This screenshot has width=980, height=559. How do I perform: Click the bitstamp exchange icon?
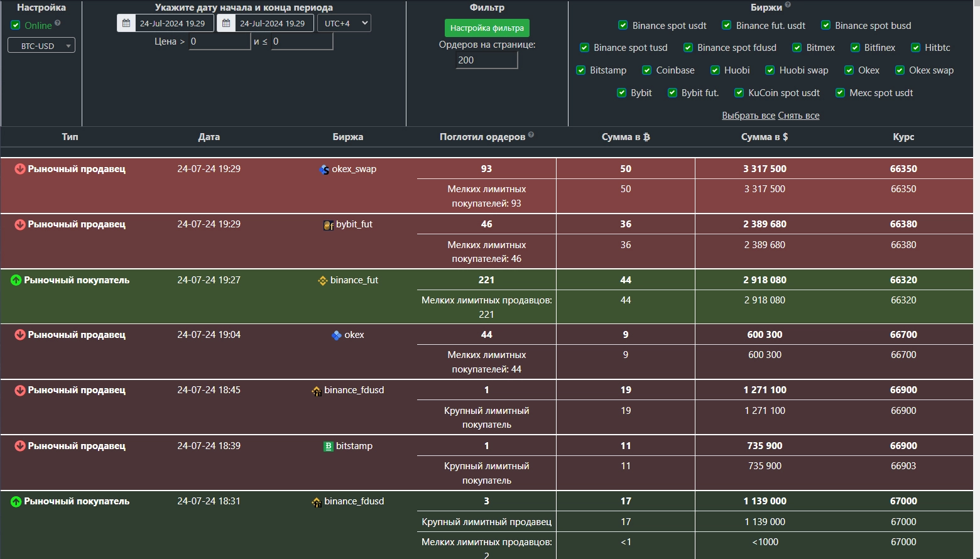[328, 446]
